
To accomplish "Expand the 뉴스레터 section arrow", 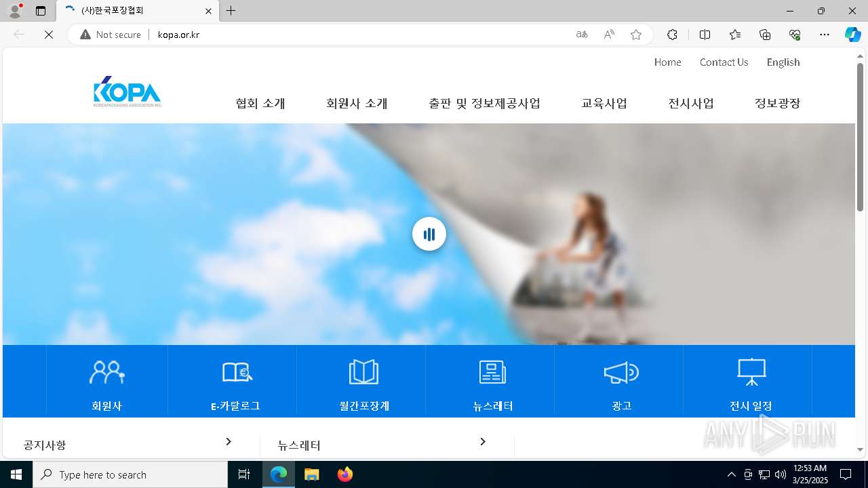I will pyautogui.click(x=483, y=442).
